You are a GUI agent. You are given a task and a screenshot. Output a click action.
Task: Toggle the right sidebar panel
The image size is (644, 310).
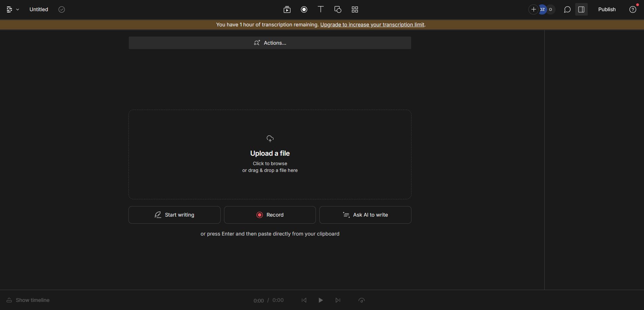click(581, 9)
